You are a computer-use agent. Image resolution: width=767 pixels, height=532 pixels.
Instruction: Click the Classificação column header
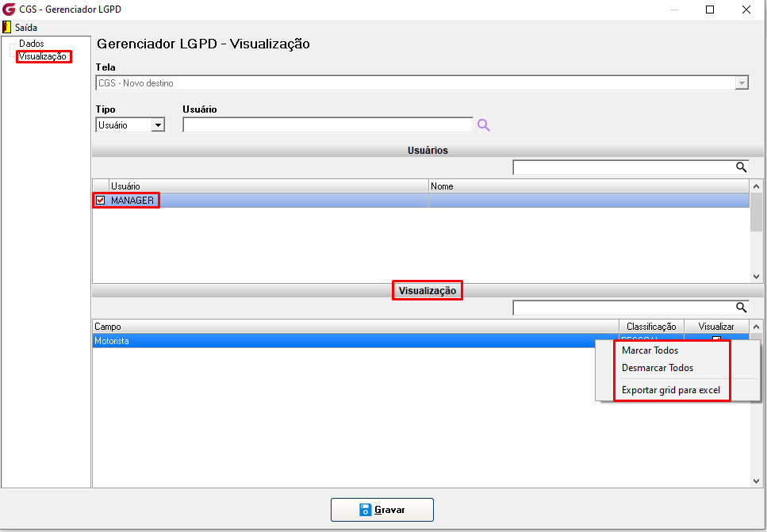[651, 326]
